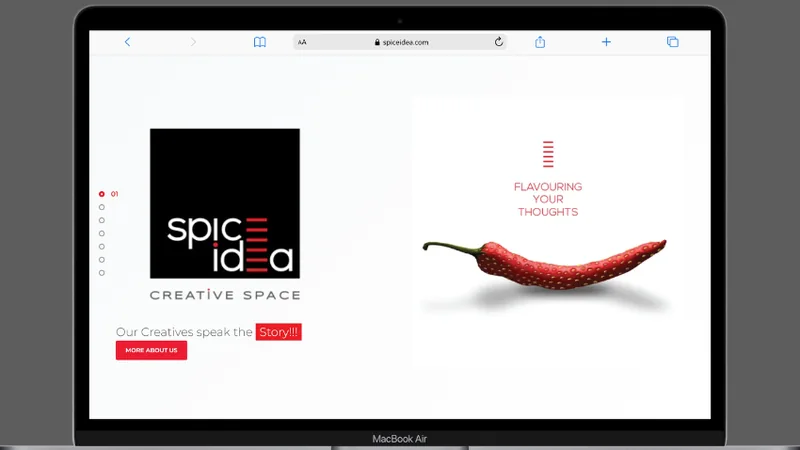Show all tabs overview icon
The width and height of the screenshot is (800, 450).
tap(672, 42)
